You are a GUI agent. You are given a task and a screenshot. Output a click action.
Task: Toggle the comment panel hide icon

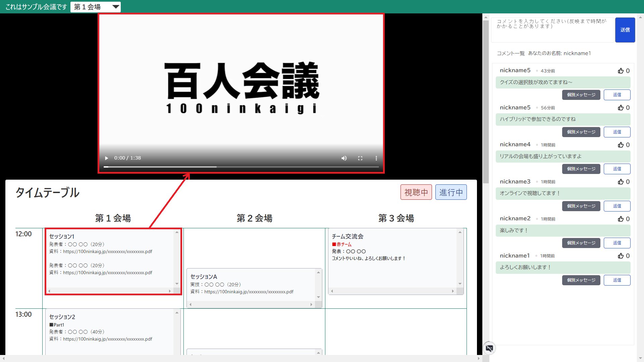click(x=489, y=348)
